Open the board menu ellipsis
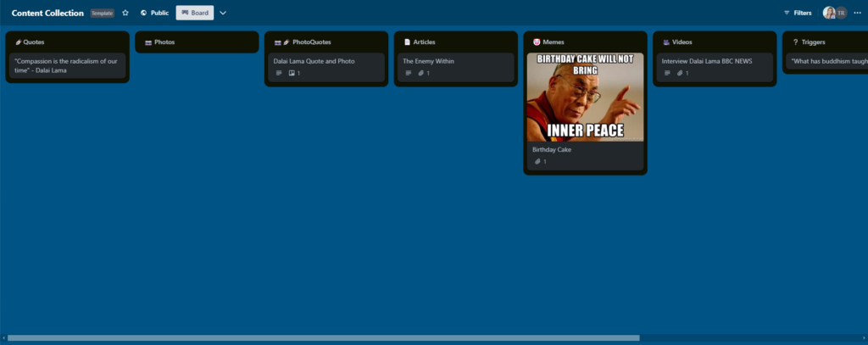 tap(858, 13)
